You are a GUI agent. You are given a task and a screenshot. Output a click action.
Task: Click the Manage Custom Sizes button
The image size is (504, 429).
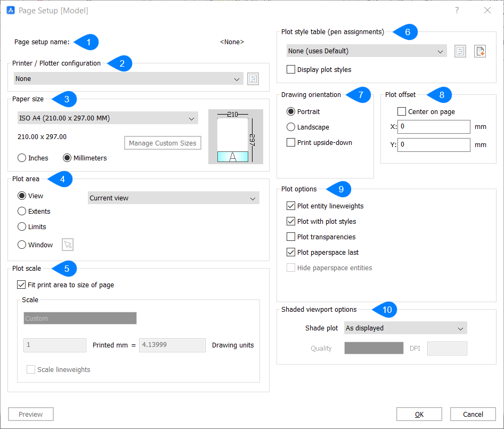coord(162,143)
